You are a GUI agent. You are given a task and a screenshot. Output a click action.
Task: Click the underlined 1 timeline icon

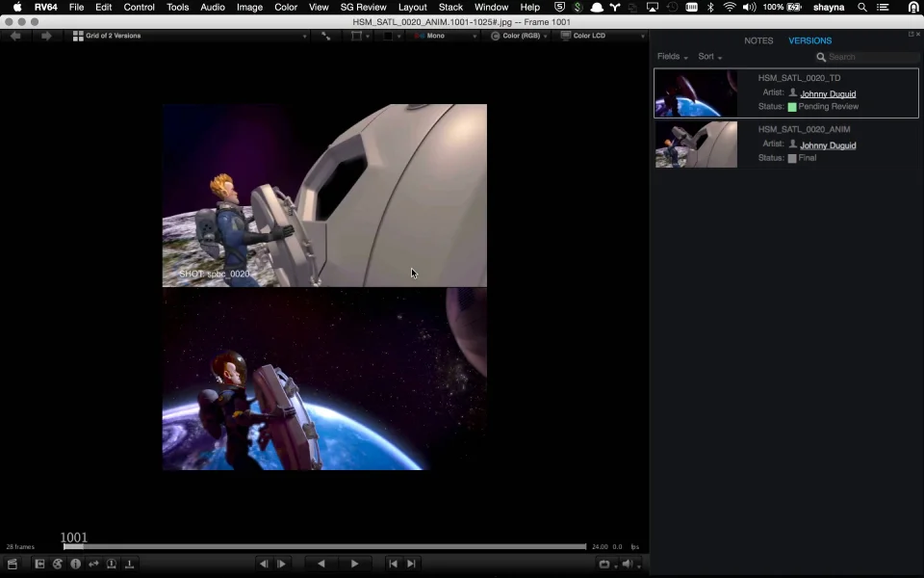(x=130, y=564)
